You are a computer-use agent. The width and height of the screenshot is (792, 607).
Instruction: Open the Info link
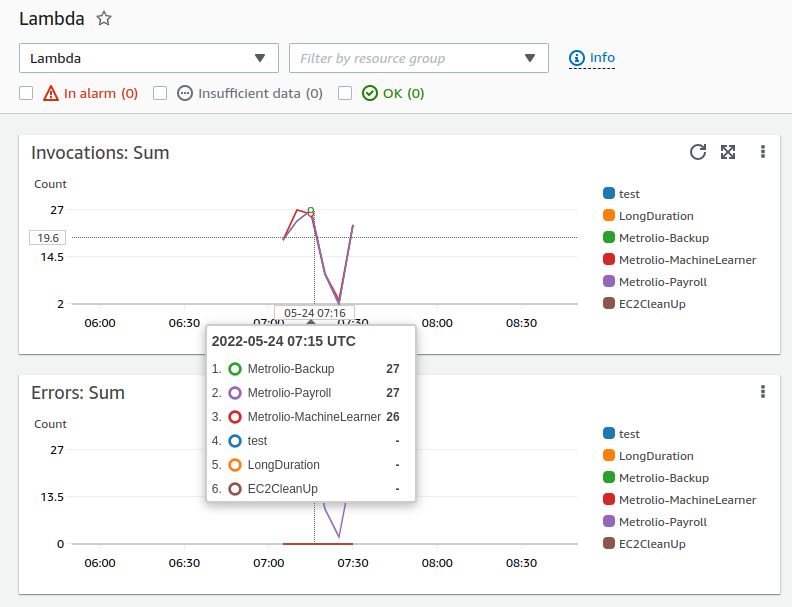tap(602, 58)
